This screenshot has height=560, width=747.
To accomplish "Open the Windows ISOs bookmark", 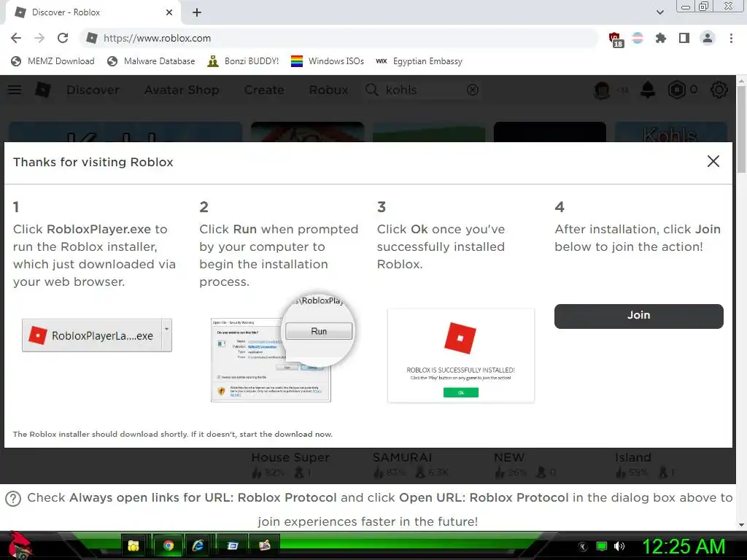I will tap(328, 61).
